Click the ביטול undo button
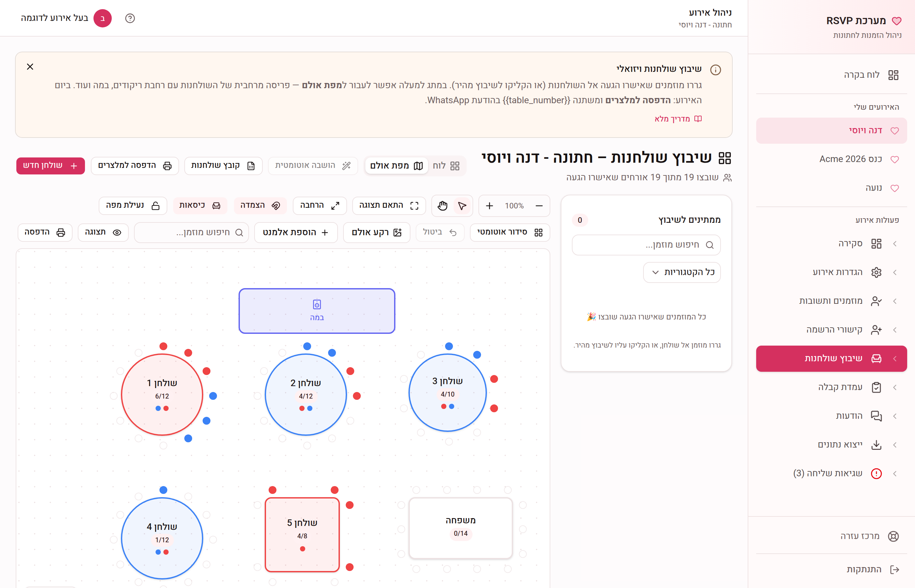Image resolution: width=915 pixels, height=588 pixels. click(x=440, y=233)
